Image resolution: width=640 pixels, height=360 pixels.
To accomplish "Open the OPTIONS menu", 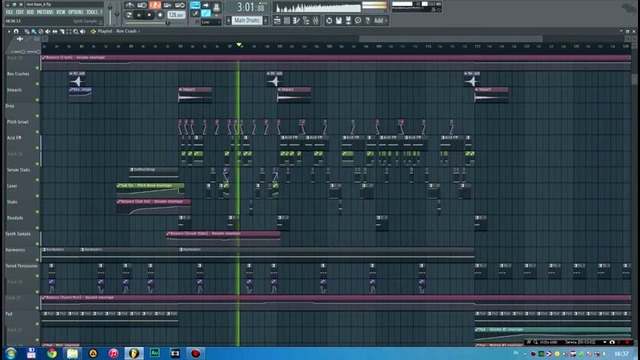I will (x=76, y=12).
